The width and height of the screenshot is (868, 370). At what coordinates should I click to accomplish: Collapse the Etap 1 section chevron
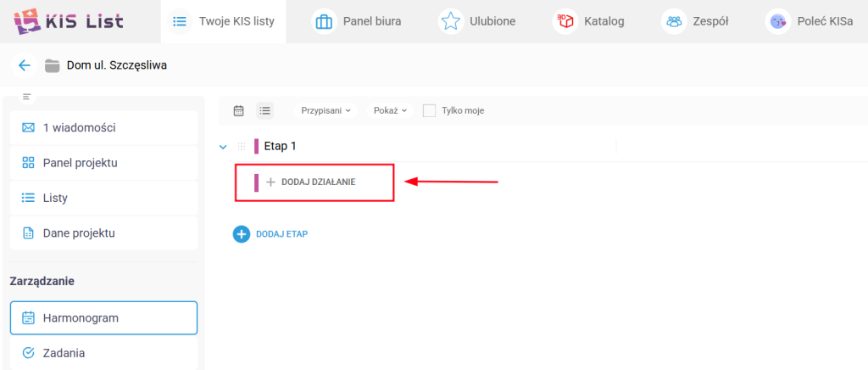223,147
